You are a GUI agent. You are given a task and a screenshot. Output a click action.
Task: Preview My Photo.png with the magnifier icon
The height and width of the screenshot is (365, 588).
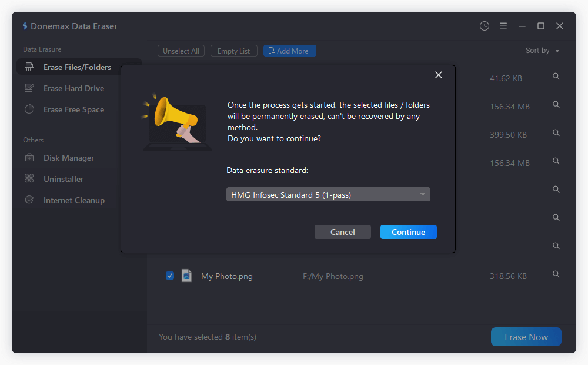556,274
